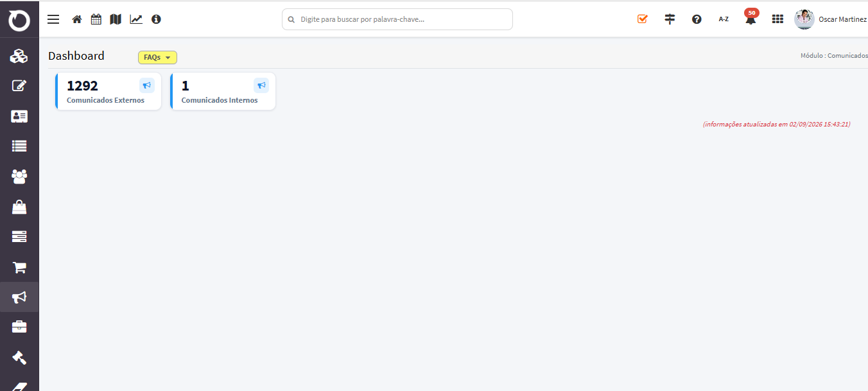Screen dimensions: 868x391
Task: Open the calendar icon in top bar
Action: click(96, 19)
